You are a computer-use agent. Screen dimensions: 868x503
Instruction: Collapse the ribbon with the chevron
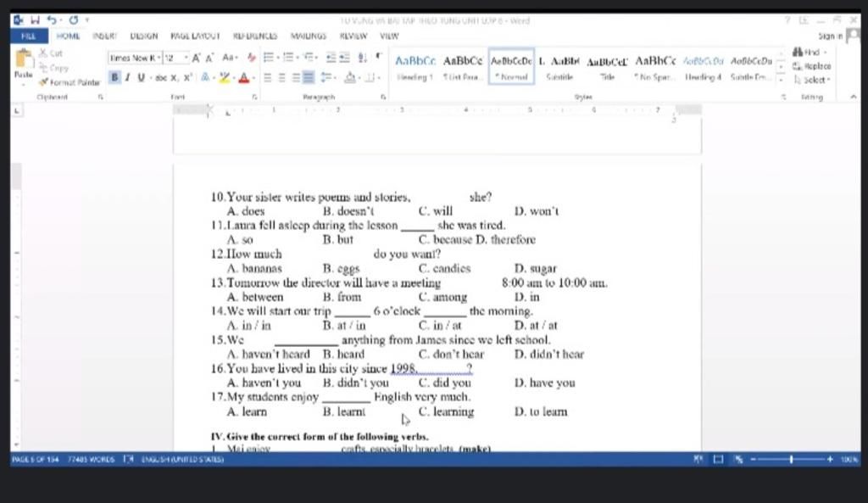point(853,97)
